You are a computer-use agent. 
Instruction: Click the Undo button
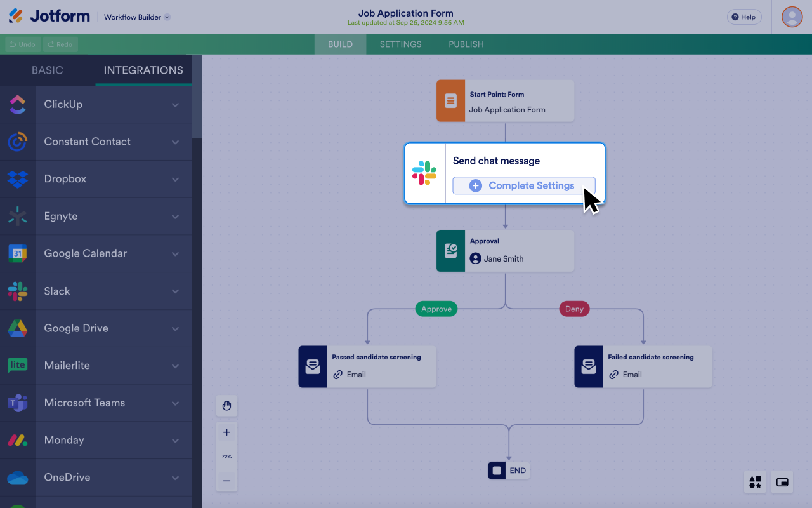pos(23,44)
